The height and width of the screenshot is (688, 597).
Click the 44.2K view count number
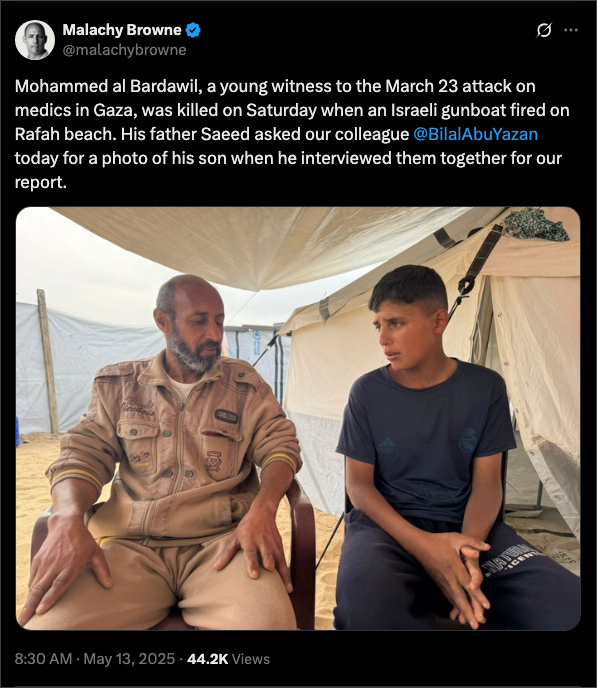point(207,659)
